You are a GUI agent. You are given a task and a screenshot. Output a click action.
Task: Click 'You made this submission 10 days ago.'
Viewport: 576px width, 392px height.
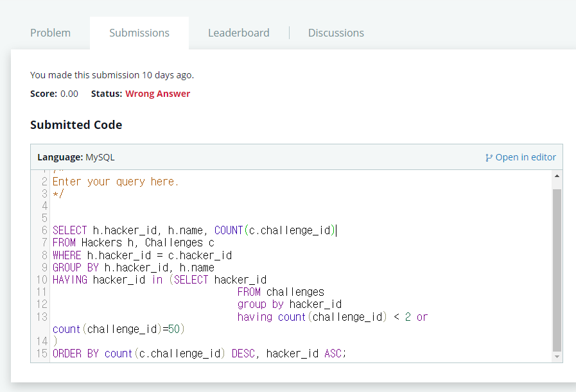pos(112,75)
